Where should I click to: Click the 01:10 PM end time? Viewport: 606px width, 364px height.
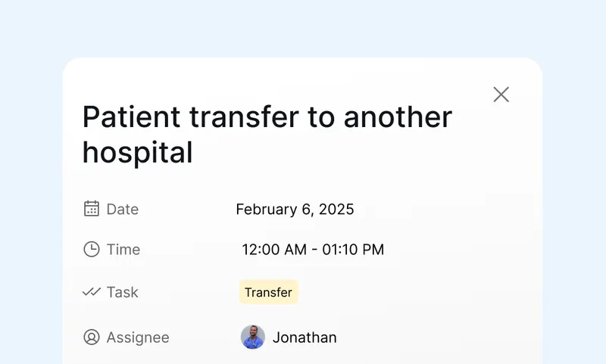[x=353, y=250]
